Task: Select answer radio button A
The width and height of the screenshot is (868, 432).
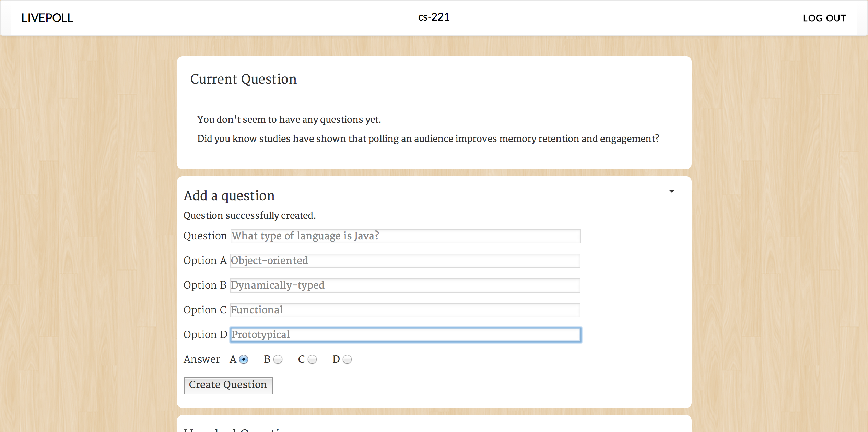Action: [243, 359]
